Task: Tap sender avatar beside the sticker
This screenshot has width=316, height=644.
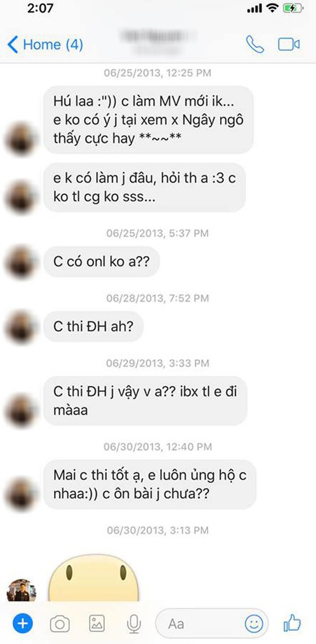Action: click(x=21, y=590)
